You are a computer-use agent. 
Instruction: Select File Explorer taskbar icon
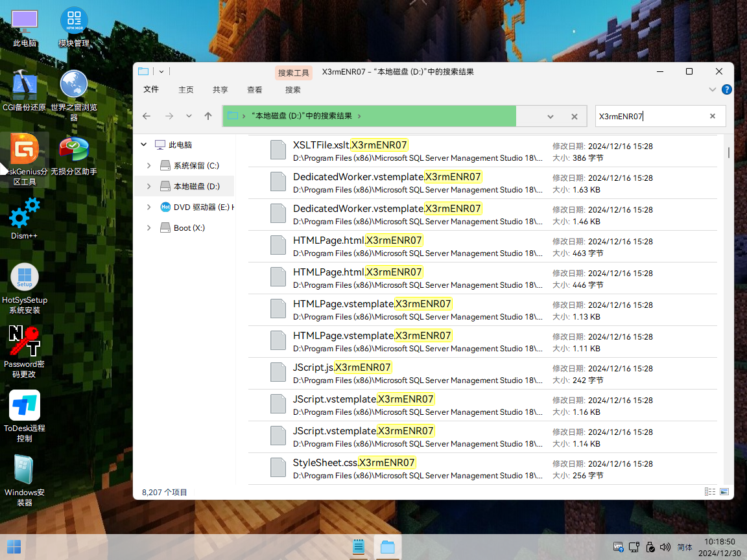pos(387,546)
